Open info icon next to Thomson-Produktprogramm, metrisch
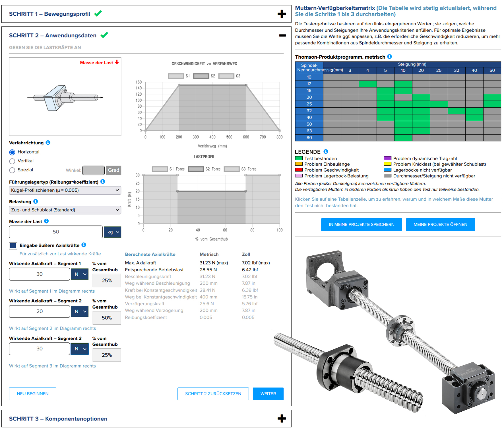Viewport: 504px width, 437px height. pyautogui.click(x=390, y=57)
